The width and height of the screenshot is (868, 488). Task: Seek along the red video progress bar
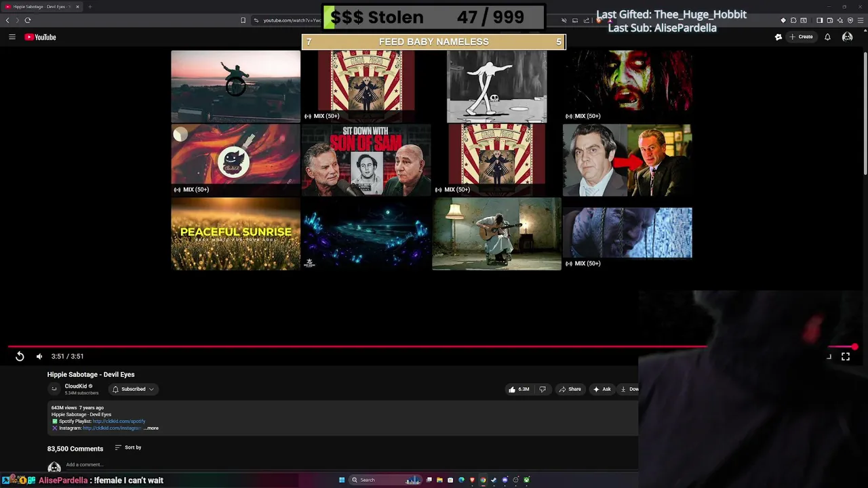pos(431,346)
